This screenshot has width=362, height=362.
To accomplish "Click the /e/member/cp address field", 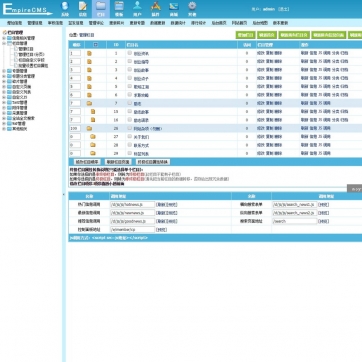I will pyautogui.click(x=132, y=229).
